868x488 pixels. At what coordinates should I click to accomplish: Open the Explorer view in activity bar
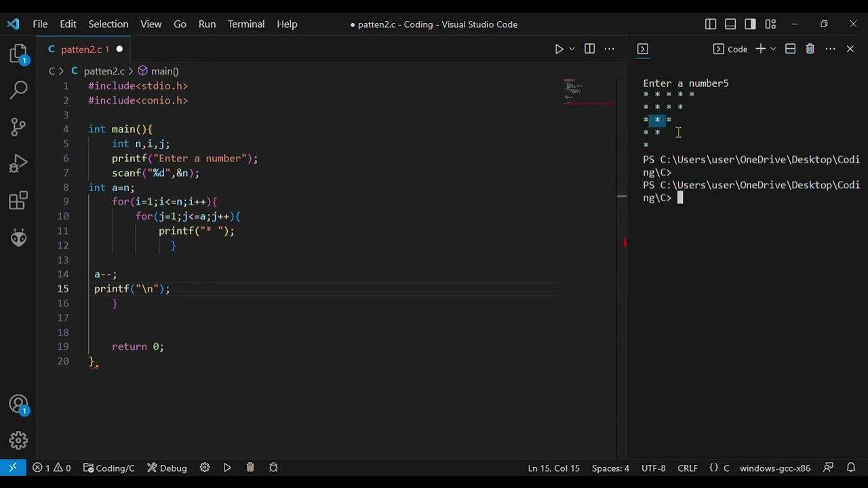tap(18, 54)
